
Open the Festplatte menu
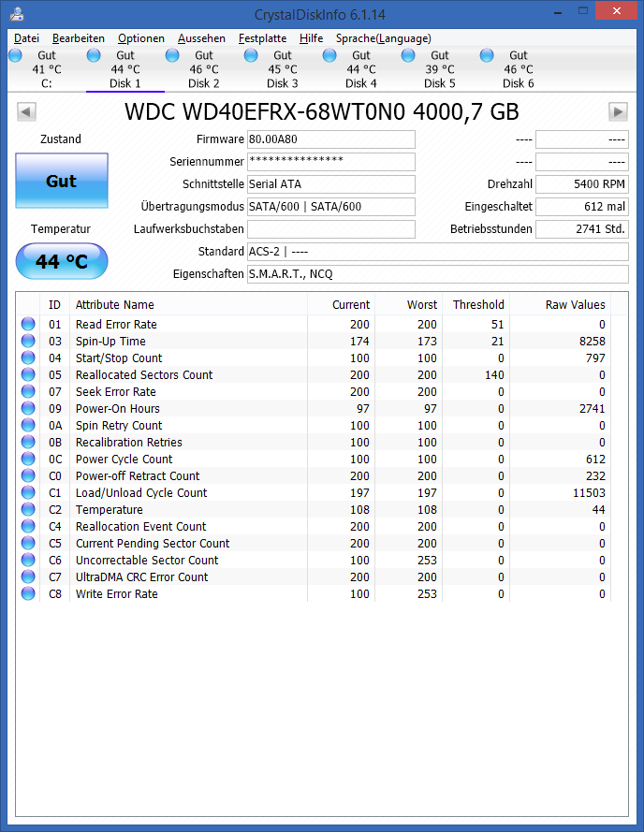262,38
